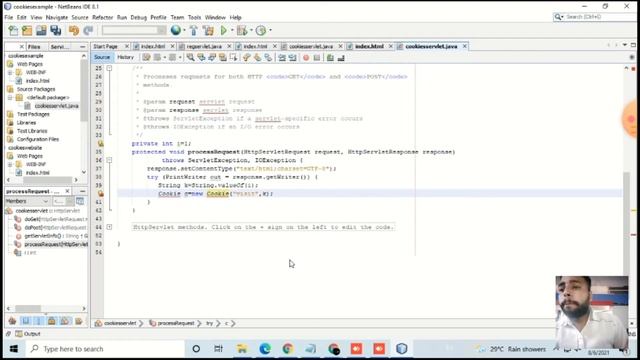
Task: Toggle Highlight Search editor icon
Action: click(222, 58)
